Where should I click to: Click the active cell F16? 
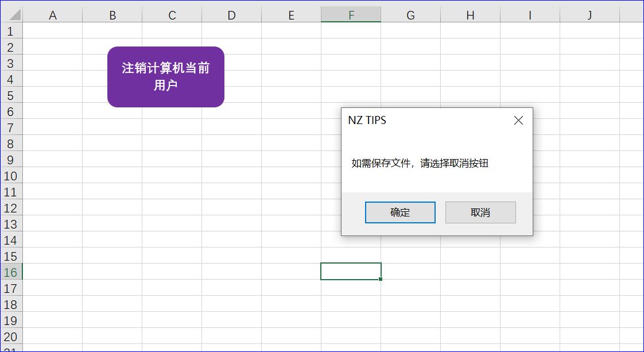351,272
